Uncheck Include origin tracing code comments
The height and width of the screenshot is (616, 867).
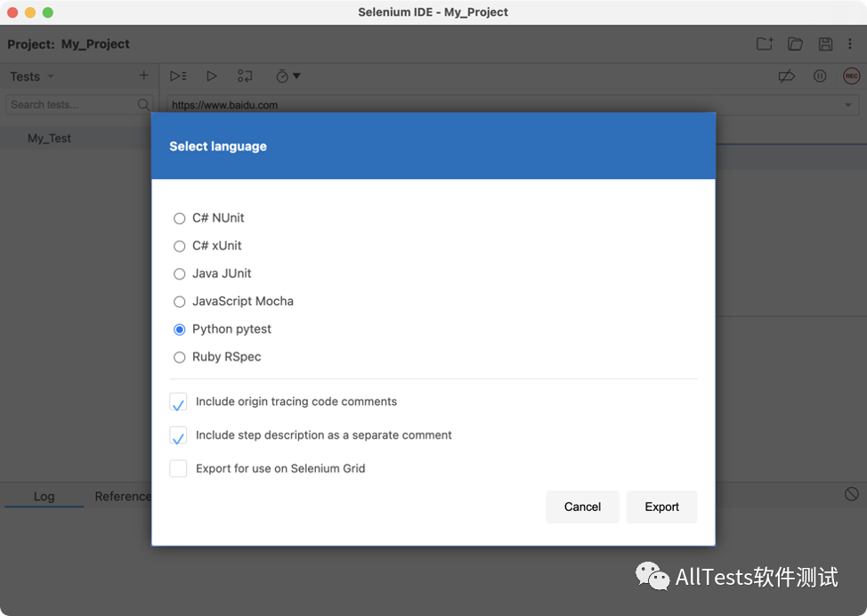(x=178, y=402)
